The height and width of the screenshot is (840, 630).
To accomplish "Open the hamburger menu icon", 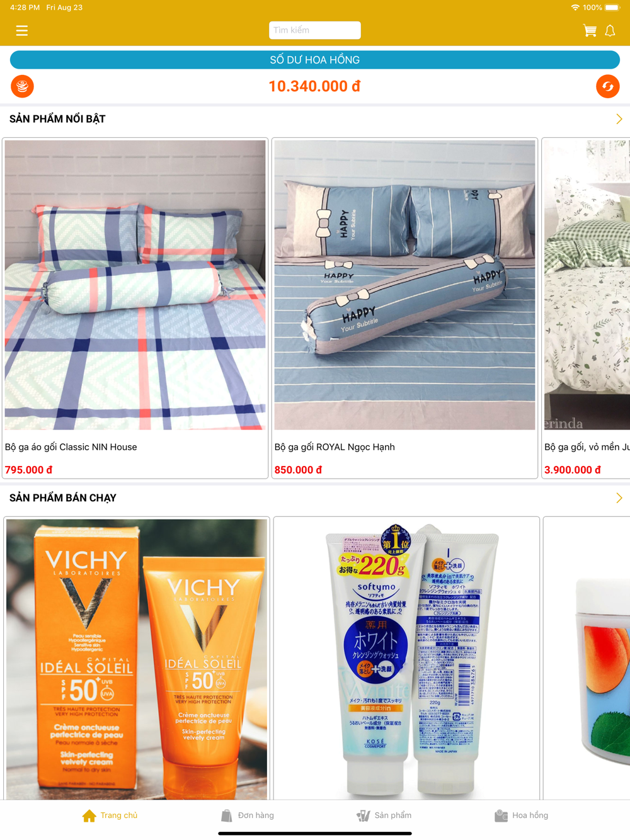I will pyautogui.click(x=22, y=30).
